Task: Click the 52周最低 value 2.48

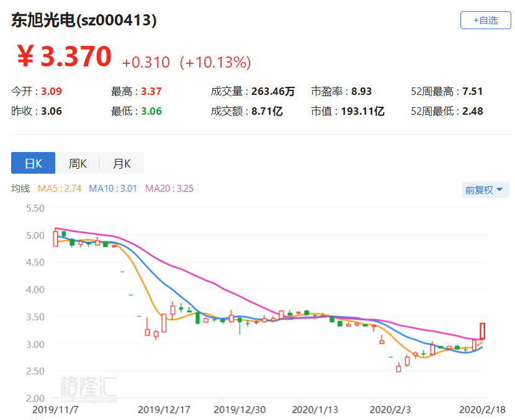Action: [473, 111]
